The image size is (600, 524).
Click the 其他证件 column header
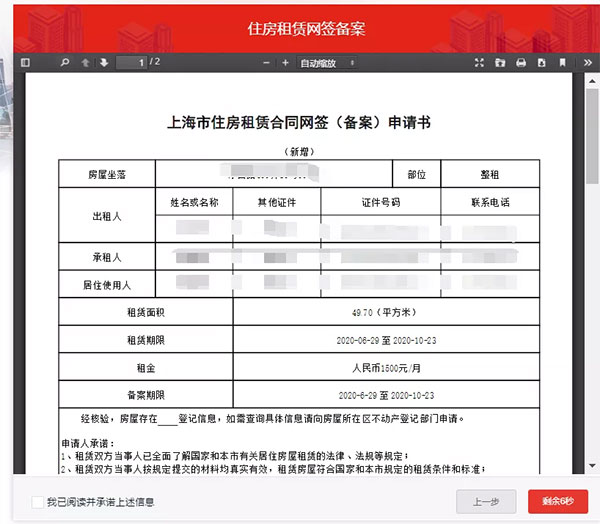click(x=277, y=202)
